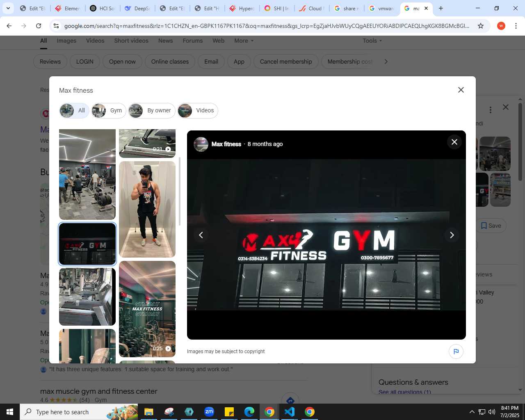Click the Email suggestion chip
Image resolution: width=525 pixels, height=420 pixels.
point(211,62)
